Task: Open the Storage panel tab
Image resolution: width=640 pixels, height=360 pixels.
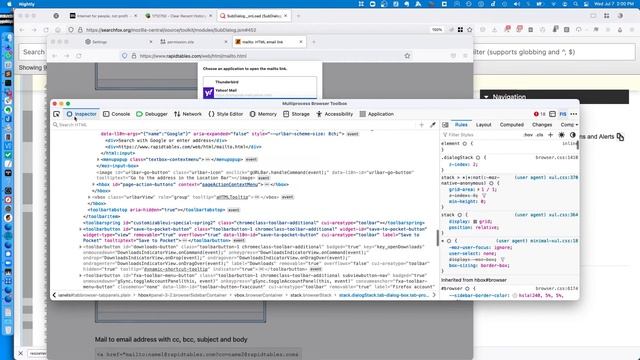Action: coord(297,114)
